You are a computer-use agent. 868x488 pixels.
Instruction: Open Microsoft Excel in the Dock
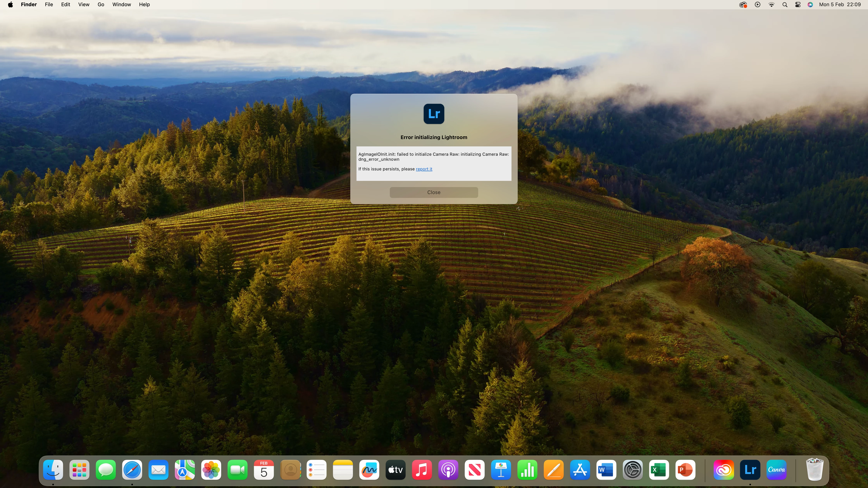pyautogui.click(x=659, y=469)
